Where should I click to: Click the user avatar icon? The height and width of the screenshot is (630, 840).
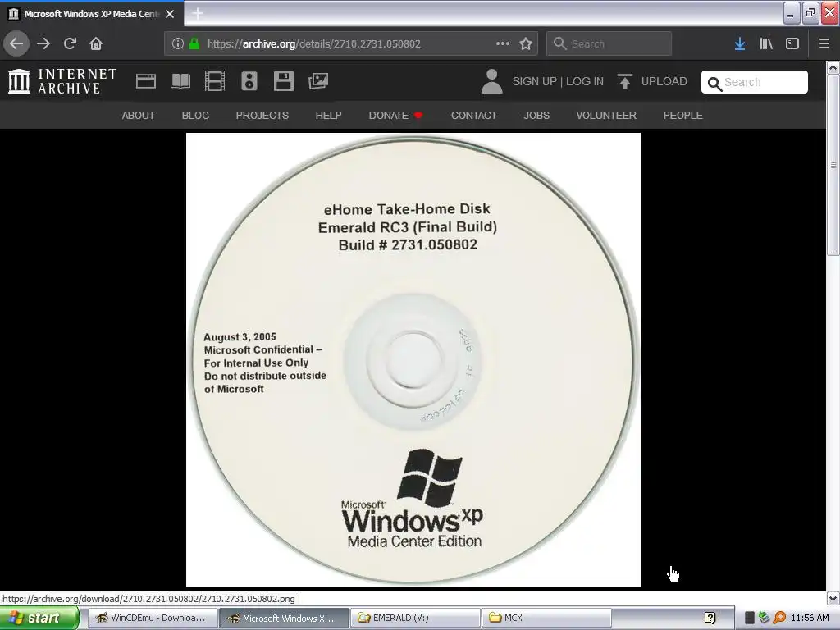point(491,81)
